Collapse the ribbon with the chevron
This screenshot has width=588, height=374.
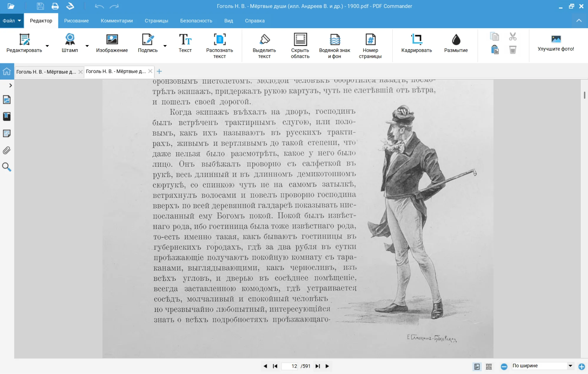tap(579, 21)
